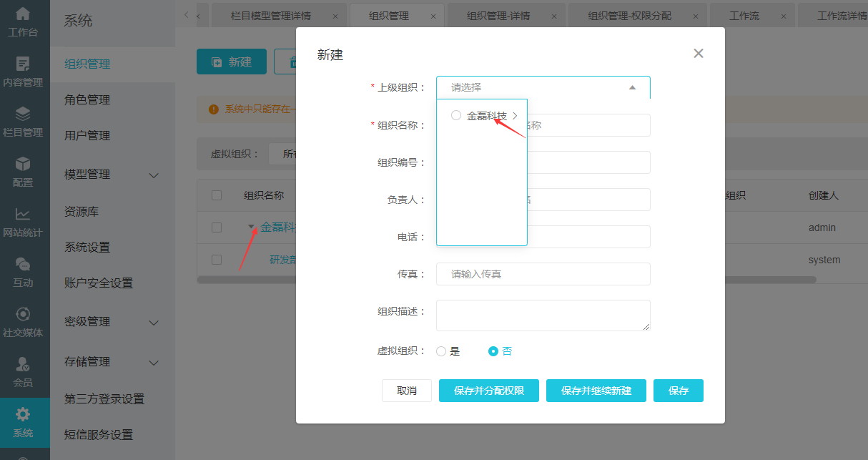Expand the 金磊科技 submenu chevron in dropdown
Image resolution: width=868 pixels, height=460 pixels.
point(515,115)
